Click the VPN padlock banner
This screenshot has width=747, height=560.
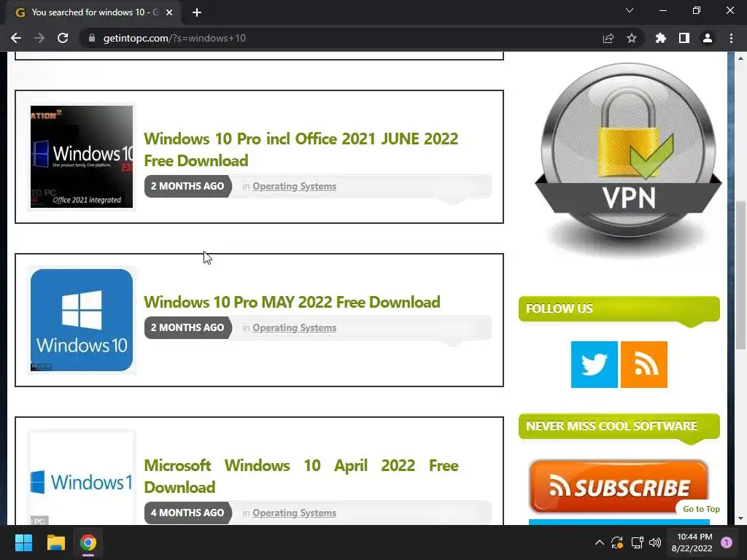point(628,160)
